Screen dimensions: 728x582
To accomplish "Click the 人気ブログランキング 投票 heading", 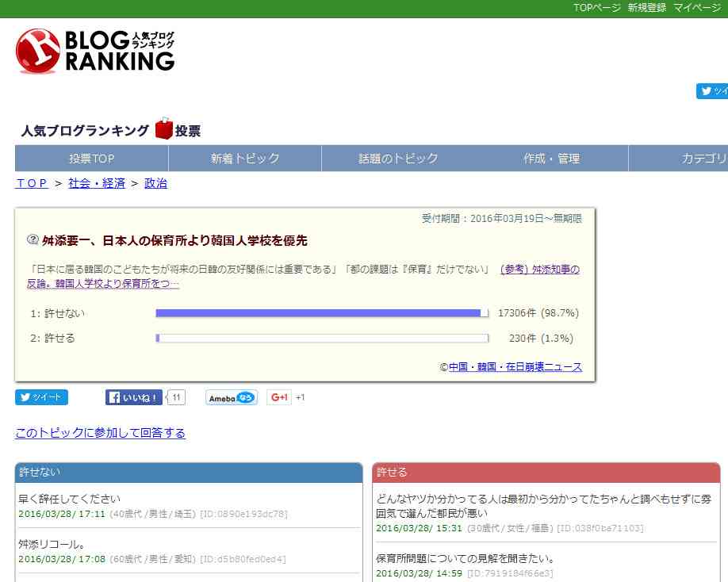I will click(x=111, y=130).
